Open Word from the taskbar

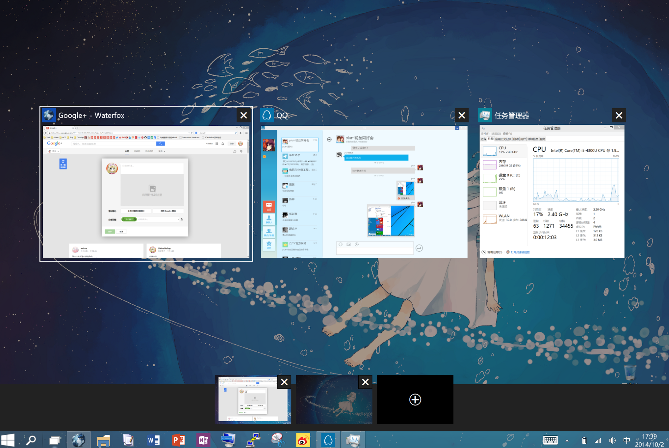pos(153,440)
